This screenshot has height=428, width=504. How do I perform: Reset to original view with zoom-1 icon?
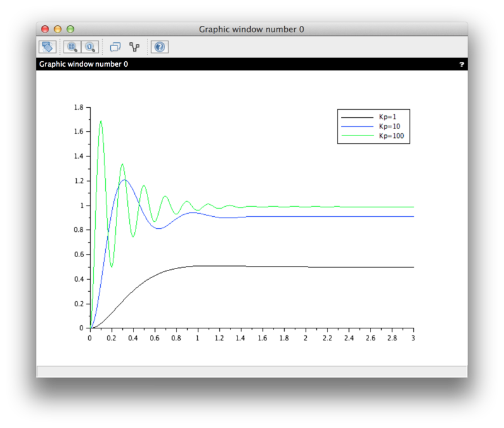click(x=90, y=47)
